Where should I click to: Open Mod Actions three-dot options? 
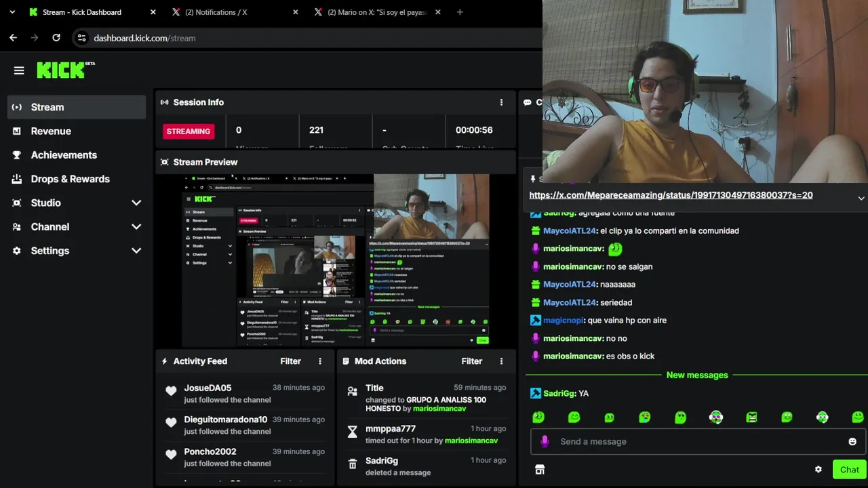tap(502, 361)
